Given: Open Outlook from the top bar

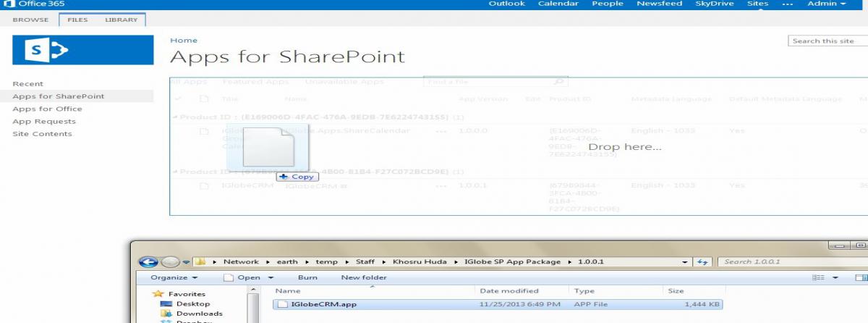Looking at the screenshot, I should pos(507,4).
